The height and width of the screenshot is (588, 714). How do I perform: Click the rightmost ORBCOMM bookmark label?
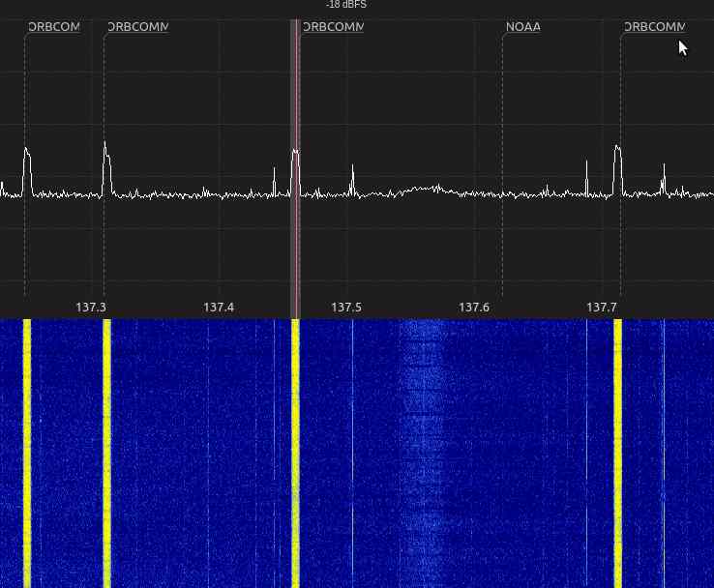[654, 27]
